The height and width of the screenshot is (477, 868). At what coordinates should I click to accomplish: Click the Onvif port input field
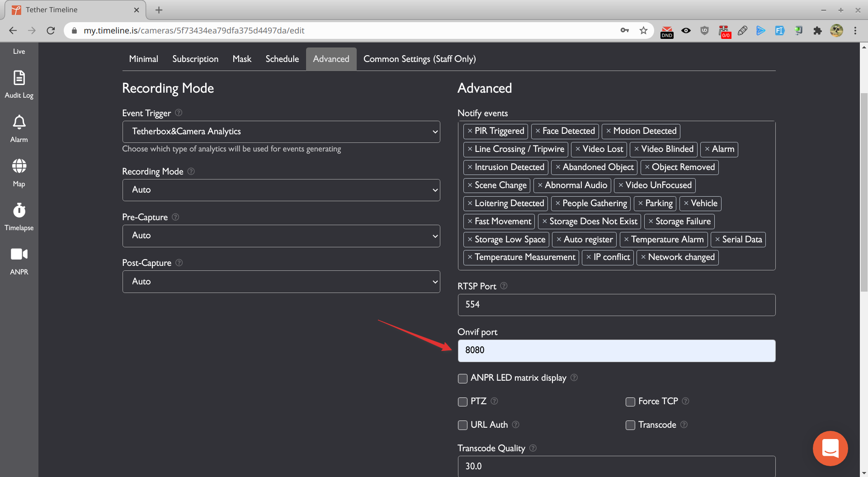coord(616,350)
